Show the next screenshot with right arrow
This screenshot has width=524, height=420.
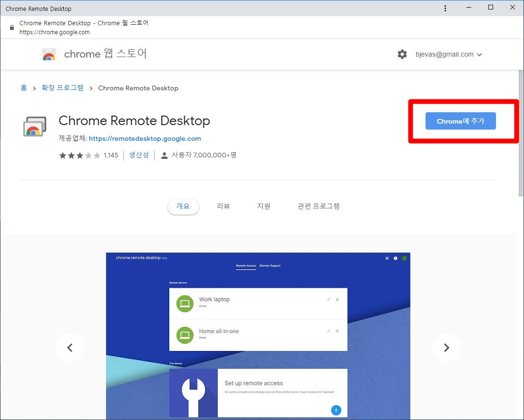[446, 348]
